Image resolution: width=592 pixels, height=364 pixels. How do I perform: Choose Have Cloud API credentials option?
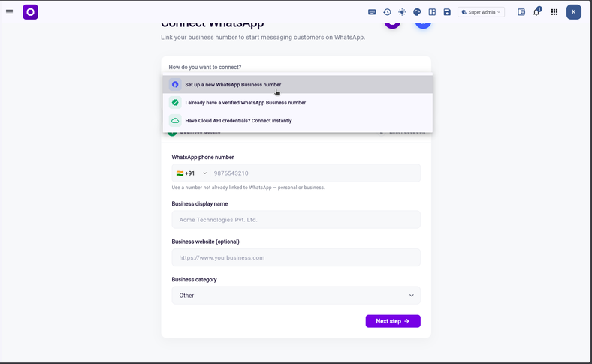point(298,121)
